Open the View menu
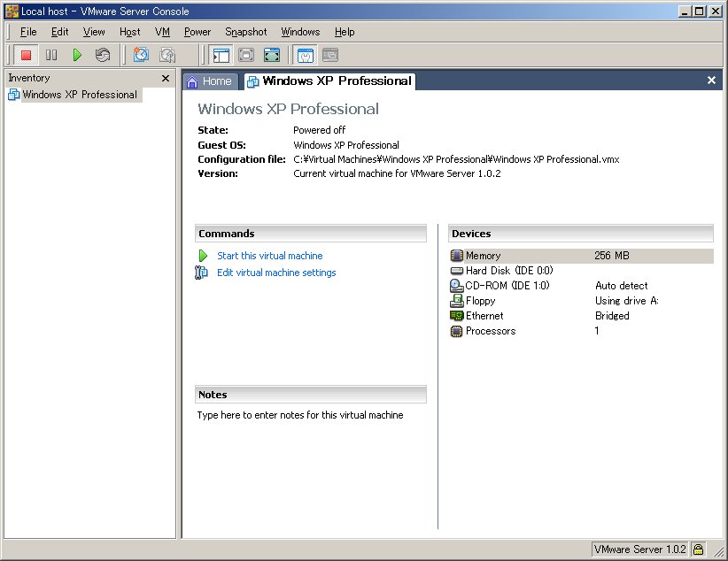The width and height of the screenshot is (728, 561). pyautogui.click(x=94, y=32)
